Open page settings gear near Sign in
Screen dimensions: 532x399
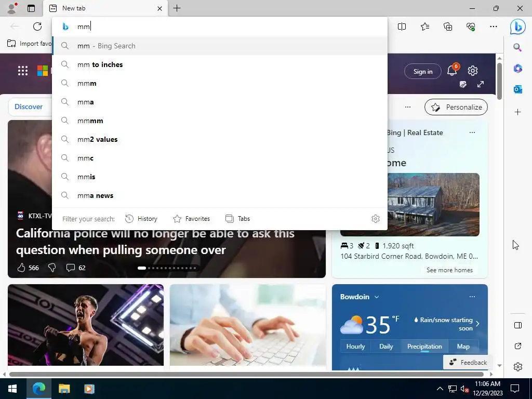473,71
